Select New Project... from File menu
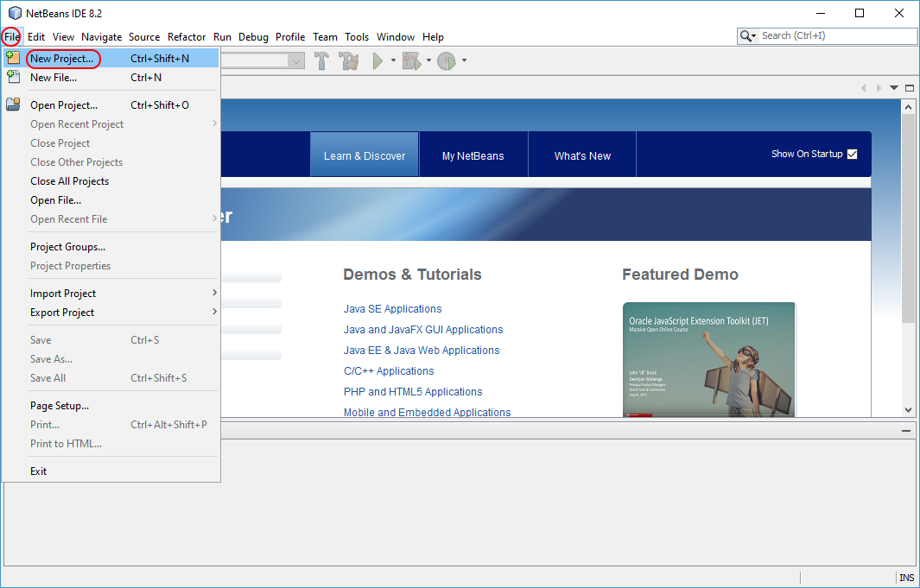The width and height of the screenshot is (920, 588). click(62, 59)
